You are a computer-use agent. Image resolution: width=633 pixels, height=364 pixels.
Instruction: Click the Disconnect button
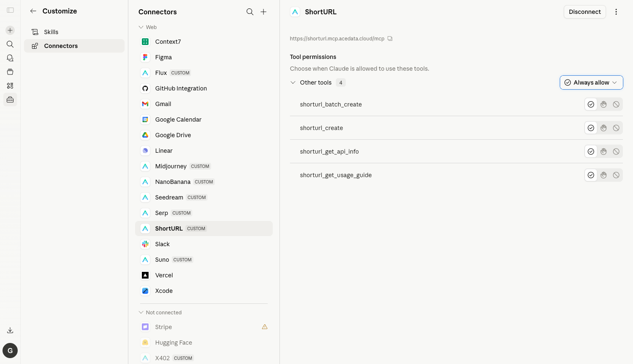click(x=585, y=12)
